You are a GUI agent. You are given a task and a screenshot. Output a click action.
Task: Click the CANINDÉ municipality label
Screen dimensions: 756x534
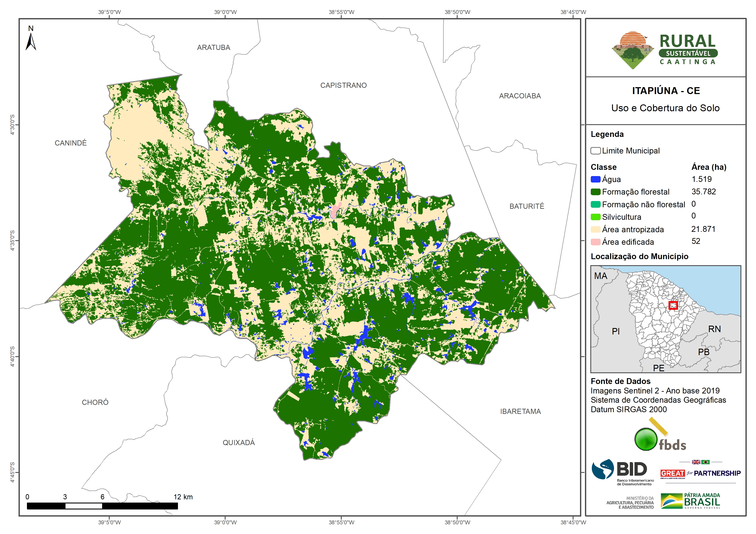(70, 143)
